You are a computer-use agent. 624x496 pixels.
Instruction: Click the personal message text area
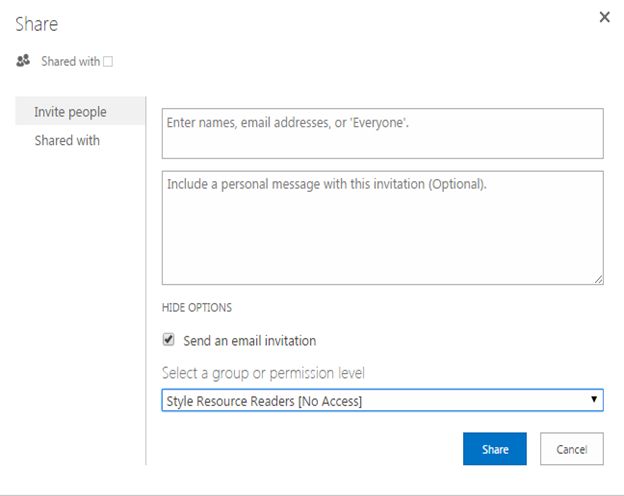point(382,227)
